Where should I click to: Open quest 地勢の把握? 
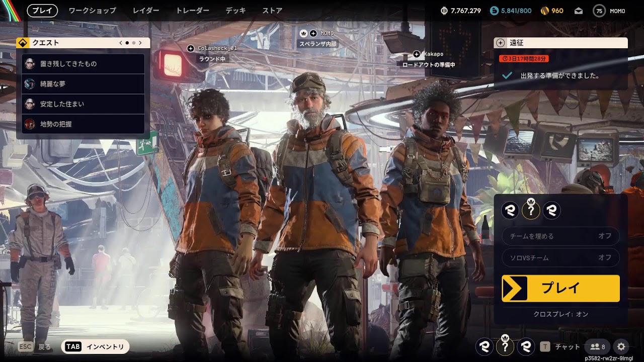pyautogui.click(x=84, y=124)
